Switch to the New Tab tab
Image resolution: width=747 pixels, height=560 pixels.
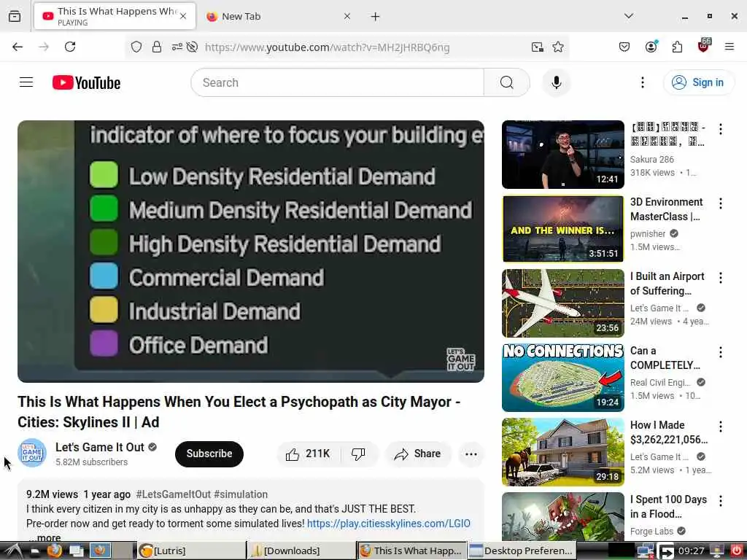[x=279, y=16]
